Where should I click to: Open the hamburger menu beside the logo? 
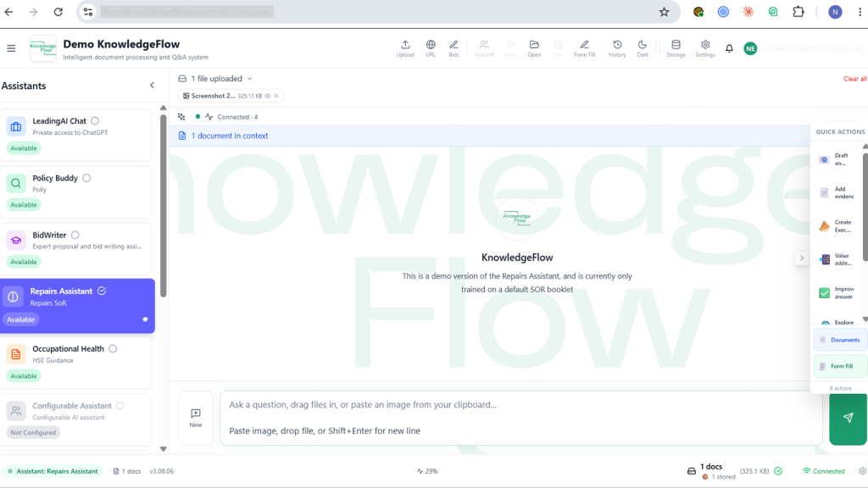click(x=11, y=48)
